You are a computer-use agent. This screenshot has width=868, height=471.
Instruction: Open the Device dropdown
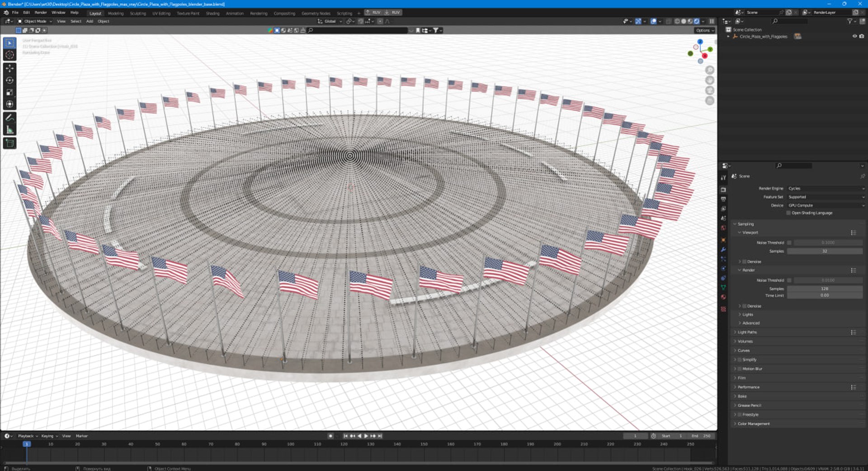[826, 205]
